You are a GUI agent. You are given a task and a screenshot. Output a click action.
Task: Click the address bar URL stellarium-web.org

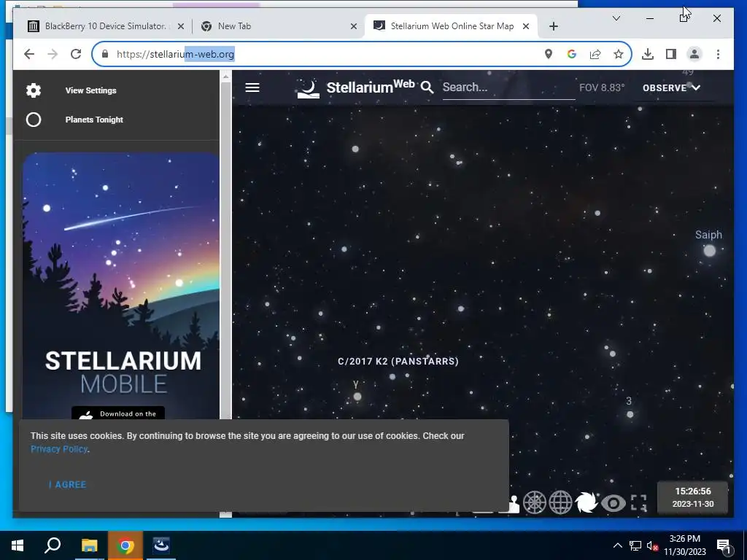[x=175, y=54]
